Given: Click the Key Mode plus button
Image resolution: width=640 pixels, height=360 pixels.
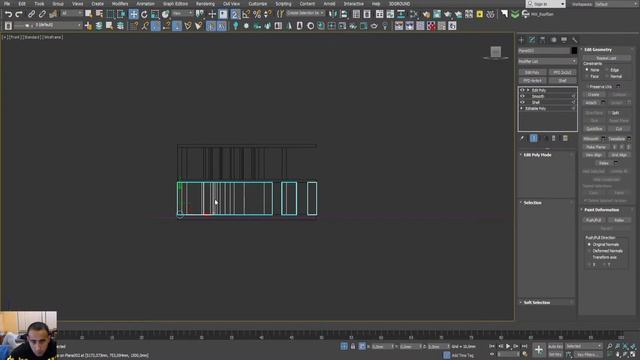Looking at the screenshot, I should [539, 349].
